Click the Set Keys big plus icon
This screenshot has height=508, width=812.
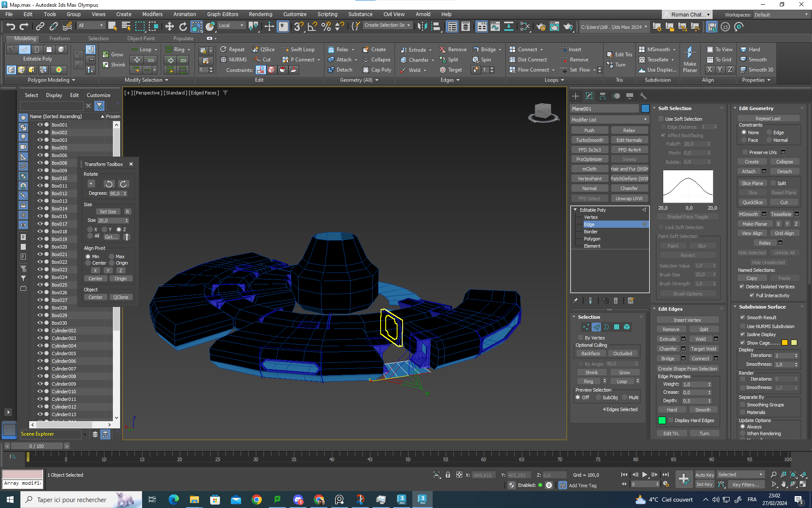(683, 479)
